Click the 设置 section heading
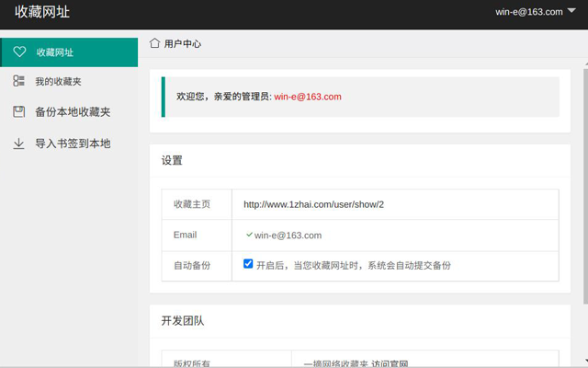 [172, 161]
